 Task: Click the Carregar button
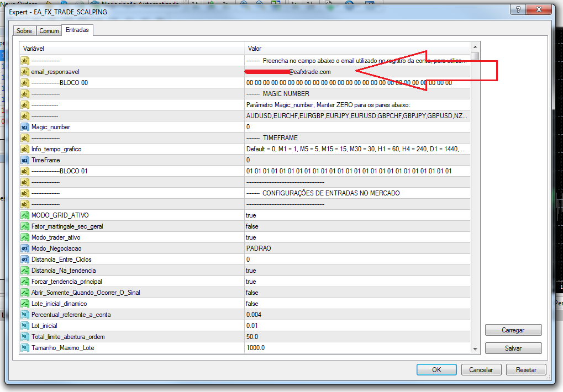coord(513,330)
